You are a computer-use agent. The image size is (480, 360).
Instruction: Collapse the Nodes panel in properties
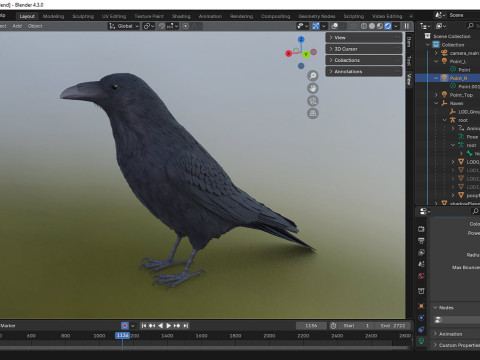[x=435, y=308]
